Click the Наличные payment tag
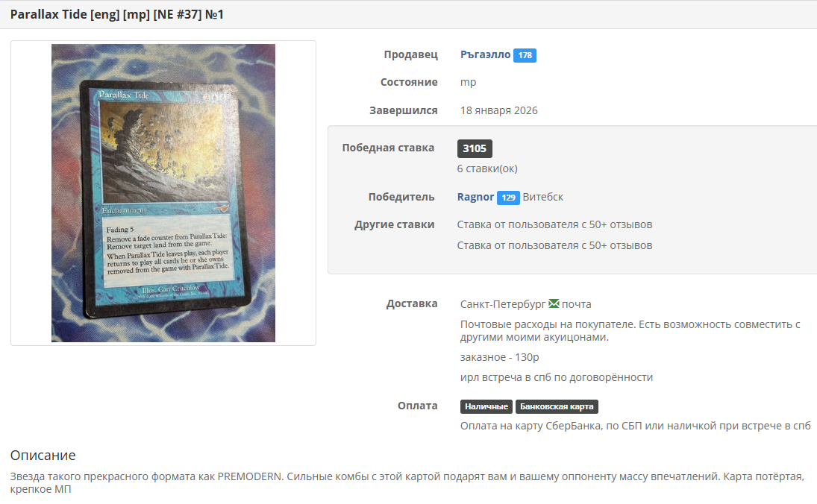 pyautogui.click(x=486, y=406)
